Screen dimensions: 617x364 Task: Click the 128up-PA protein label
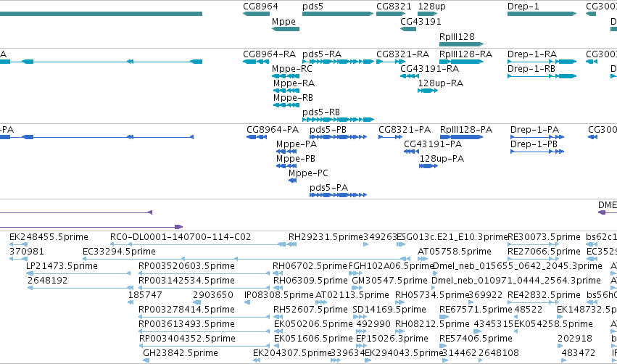(x=442, y=159)
